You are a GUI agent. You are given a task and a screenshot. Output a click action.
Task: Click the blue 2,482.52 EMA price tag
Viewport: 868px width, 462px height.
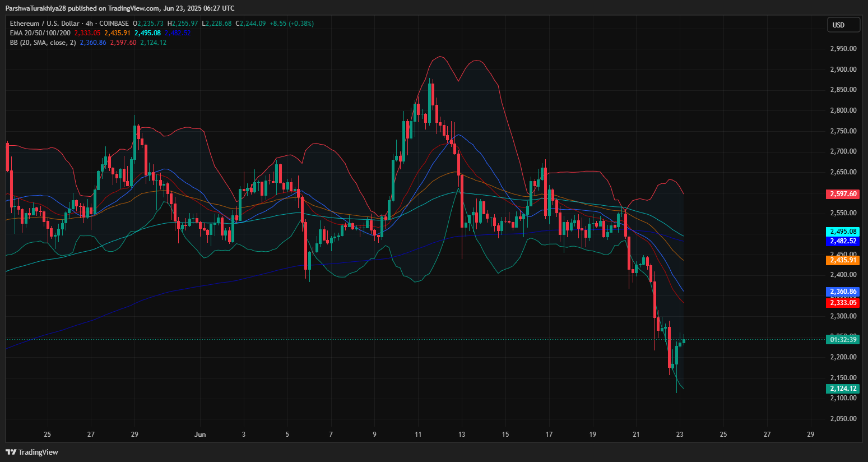(x=843, y=241)
